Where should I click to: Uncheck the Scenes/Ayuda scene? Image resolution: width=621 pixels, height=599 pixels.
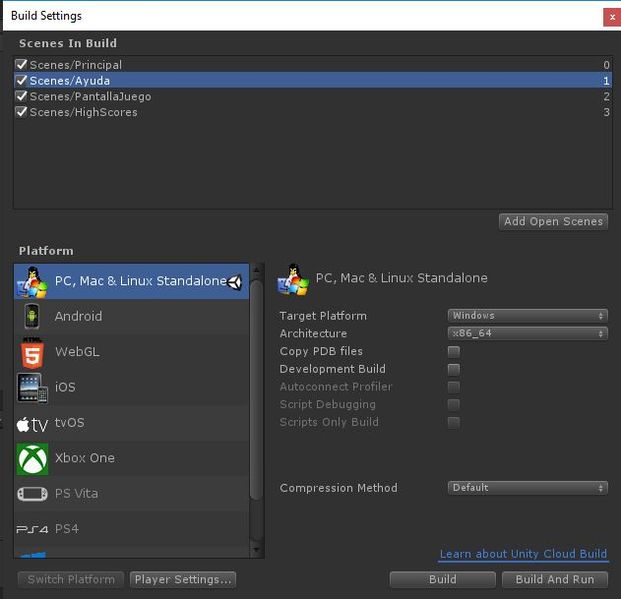tap(21, 80)
